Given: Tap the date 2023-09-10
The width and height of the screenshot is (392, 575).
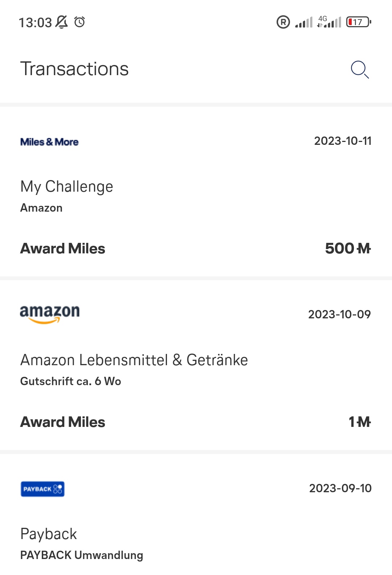Looking at the screenshot, I should coord(340,488).
